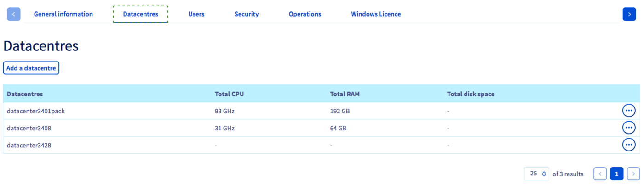Go to next results page arrow
Image resolution: width=644 pixels, height=185 pixels.
(633, 174)
